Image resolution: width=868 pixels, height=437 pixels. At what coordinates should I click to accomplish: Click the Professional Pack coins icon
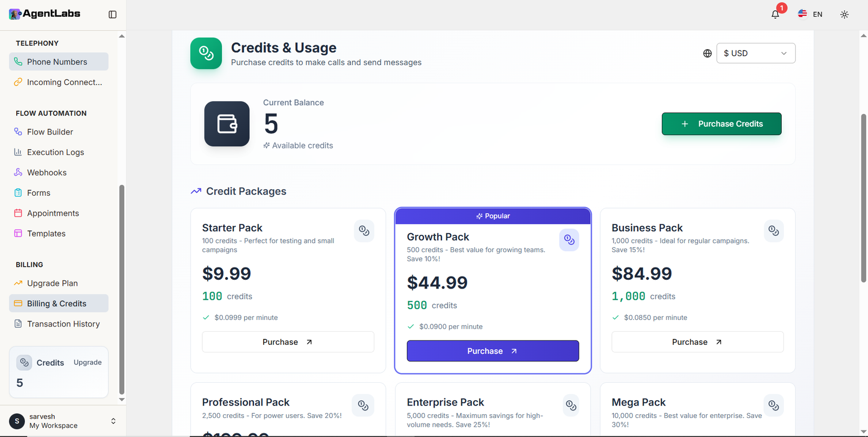tap(363, 406)
